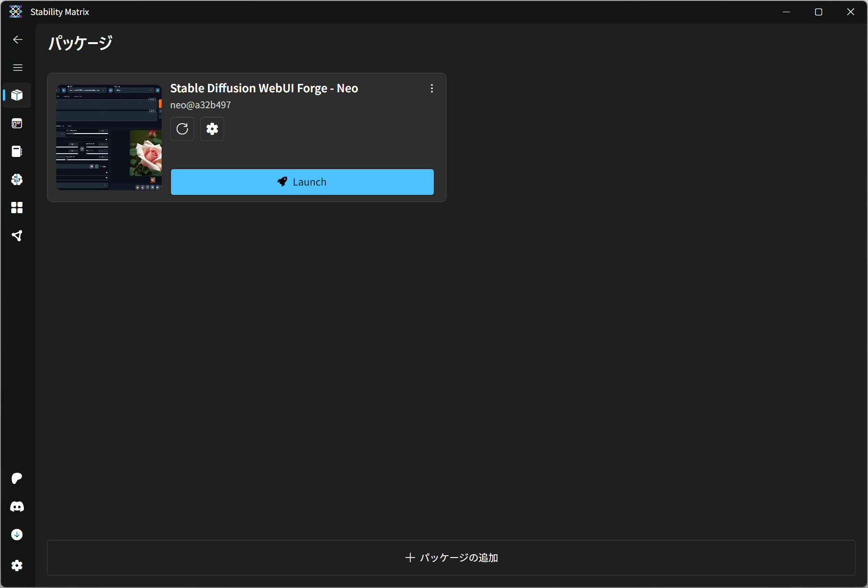
Task: Minimize the Stability Matrix window
Action: pyautogui.click(x=786, y=12)
